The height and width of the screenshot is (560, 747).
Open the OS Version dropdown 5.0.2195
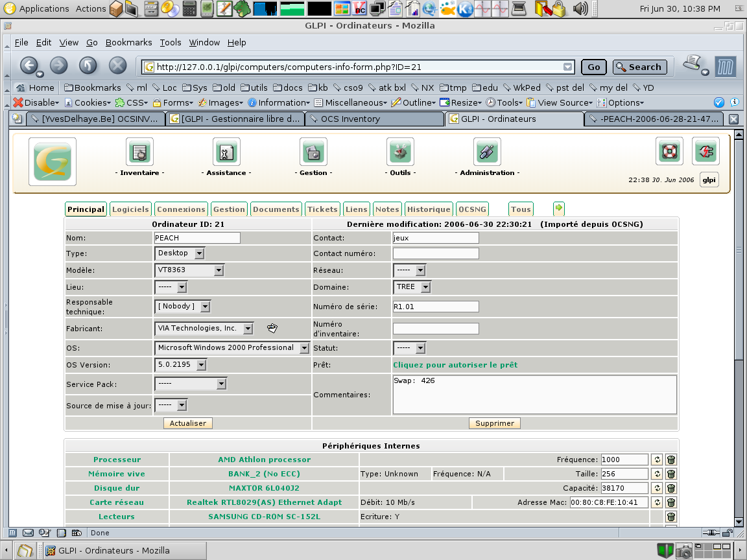180,365
